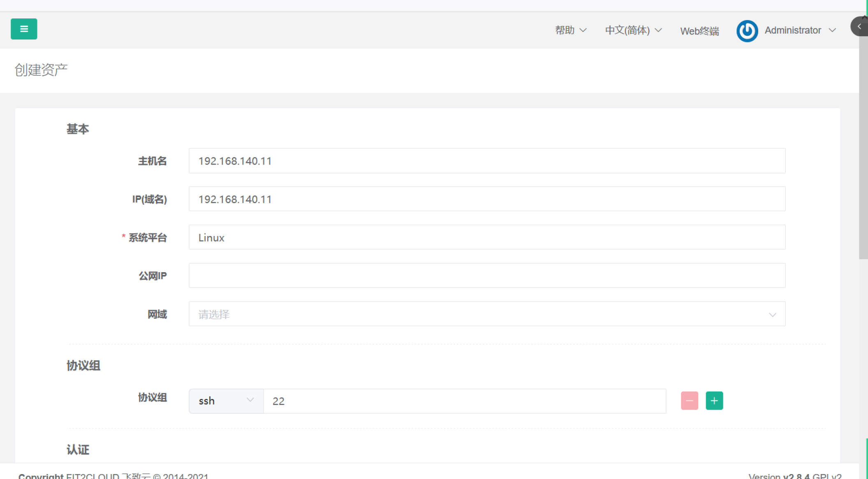Click the port 22 input field

coord(465,401)
